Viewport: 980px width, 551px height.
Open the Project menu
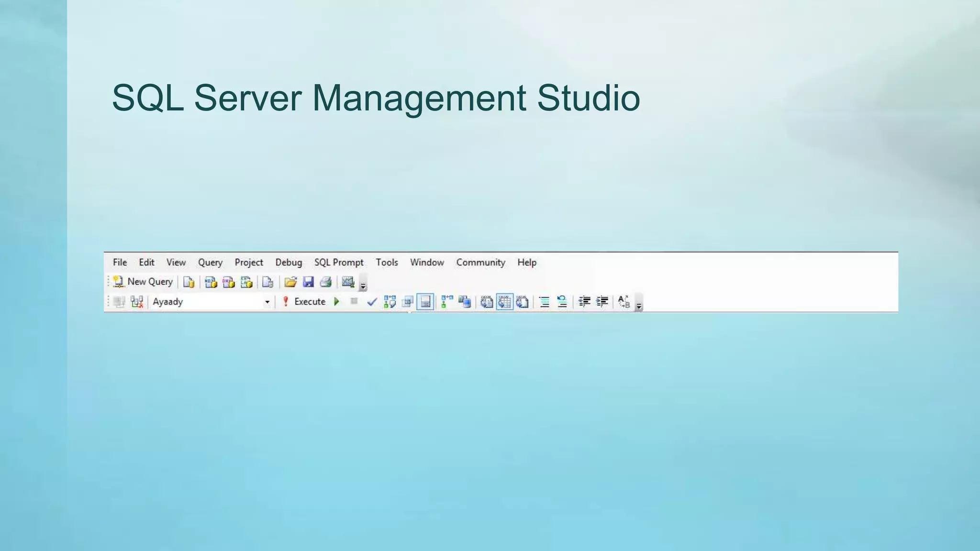(249, 263)
